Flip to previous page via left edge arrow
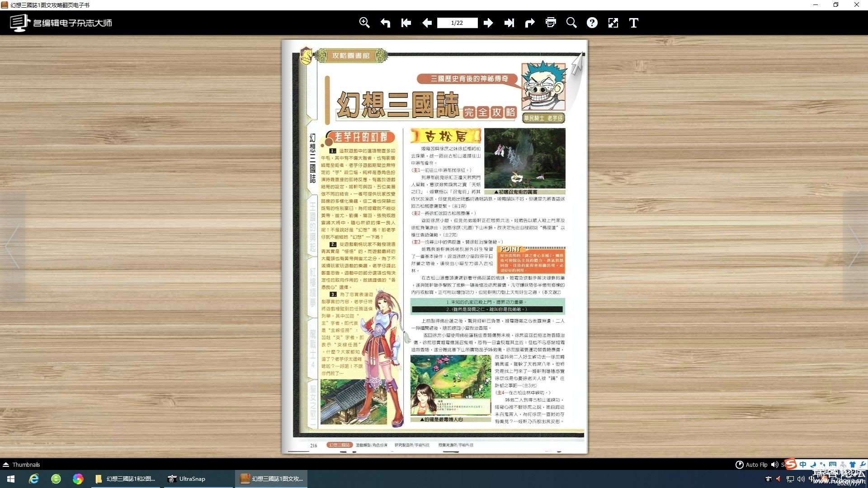This screenshot has height=488, width=868. (13, 246)
